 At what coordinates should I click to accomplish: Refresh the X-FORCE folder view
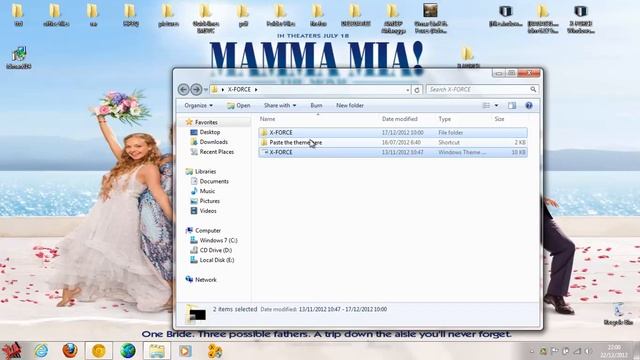click(417, 89)
